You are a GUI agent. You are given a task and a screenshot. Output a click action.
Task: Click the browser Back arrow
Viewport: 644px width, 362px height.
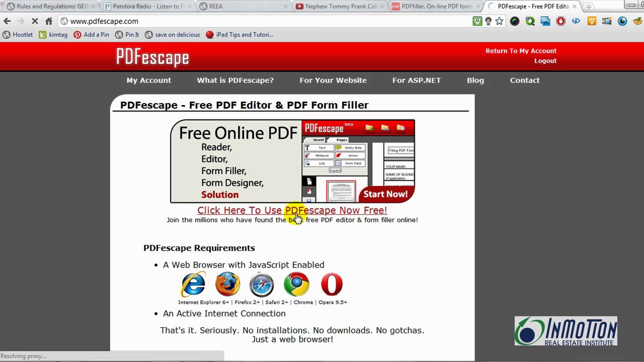tap(7, 21)
